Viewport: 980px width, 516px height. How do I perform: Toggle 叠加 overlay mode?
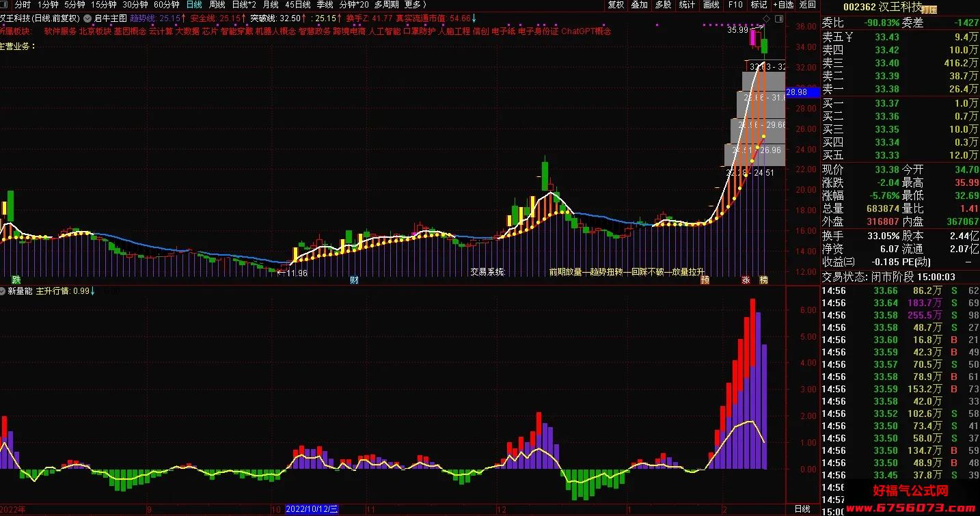(x=639, y=5)
